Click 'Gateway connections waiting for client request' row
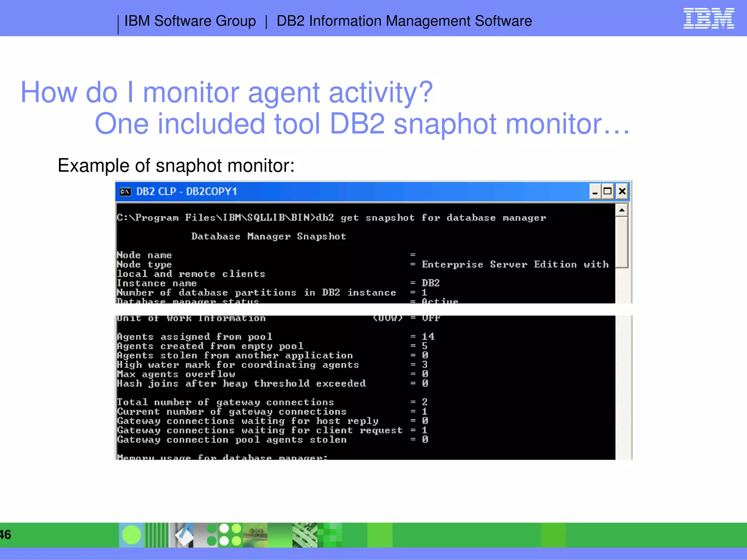 (x=272, y=431)
